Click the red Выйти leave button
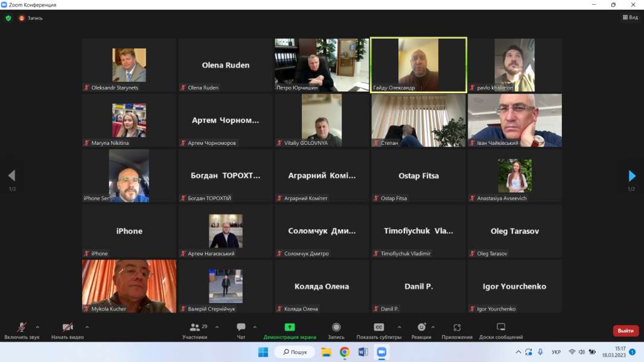The image size is (644, 362). click(626, 331)
